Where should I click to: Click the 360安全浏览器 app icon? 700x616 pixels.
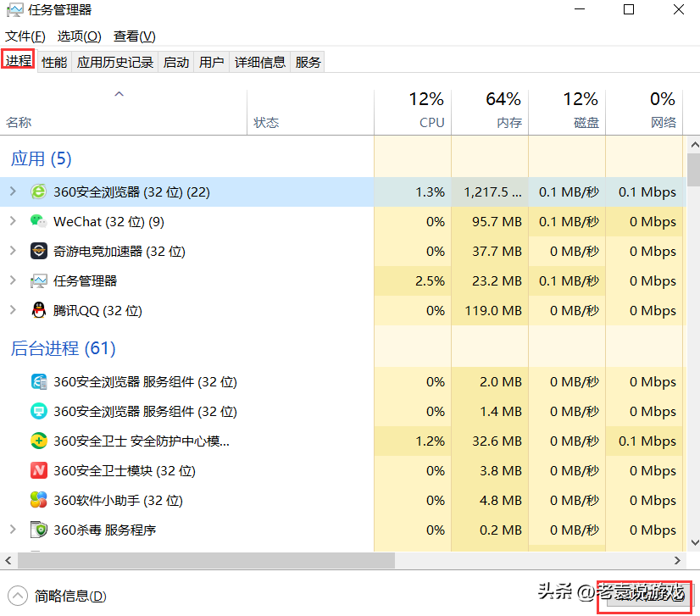click(x=38, y=192)
